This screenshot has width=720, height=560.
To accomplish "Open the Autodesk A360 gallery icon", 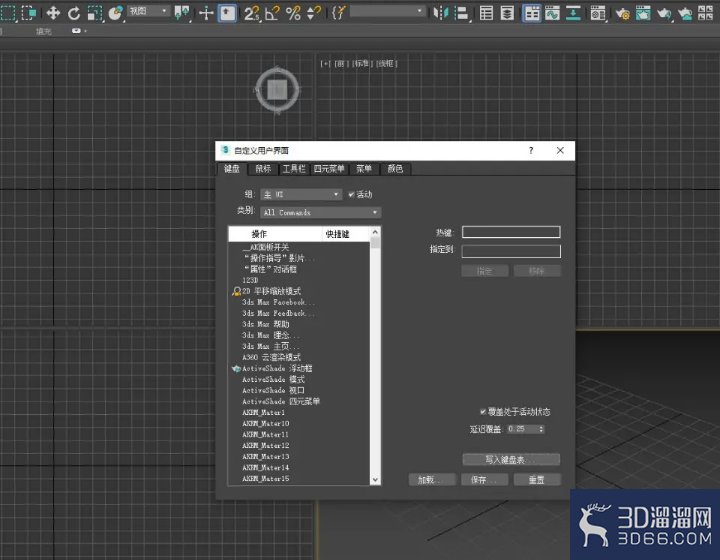I will [705, 13].
